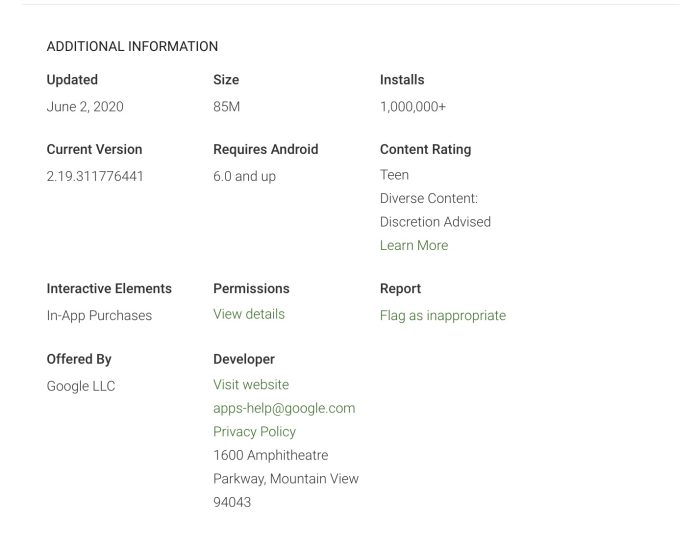Click Google LLC under Offered By
This screenshot has height=550, width=700.
click(x=80, y=386)
